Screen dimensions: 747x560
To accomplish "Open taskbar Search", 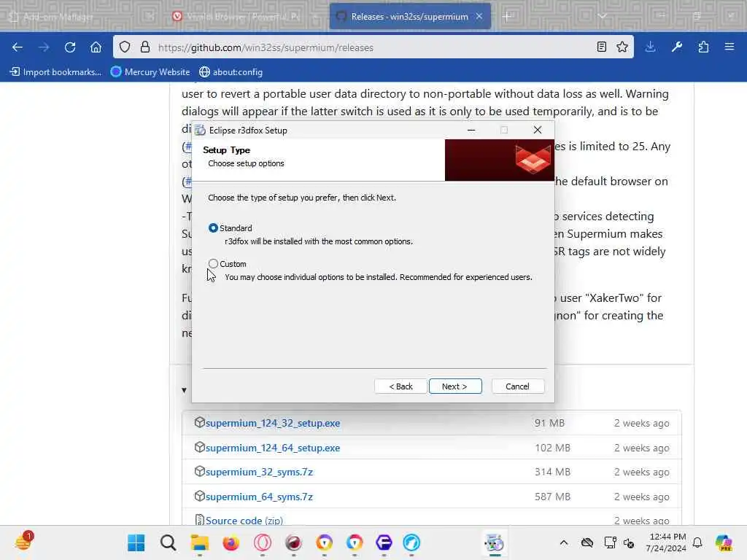I will [168, 542].
